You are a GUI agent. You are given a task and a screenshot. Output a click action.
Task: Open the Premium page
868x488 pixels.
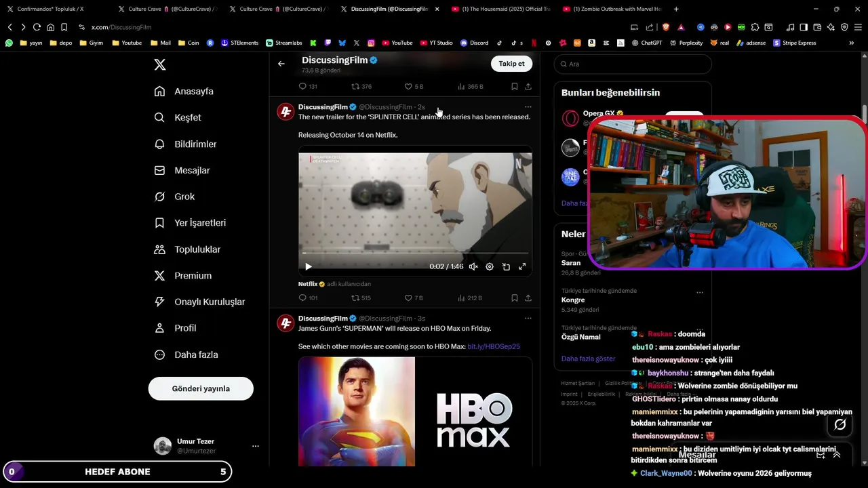tap(183, 276)
